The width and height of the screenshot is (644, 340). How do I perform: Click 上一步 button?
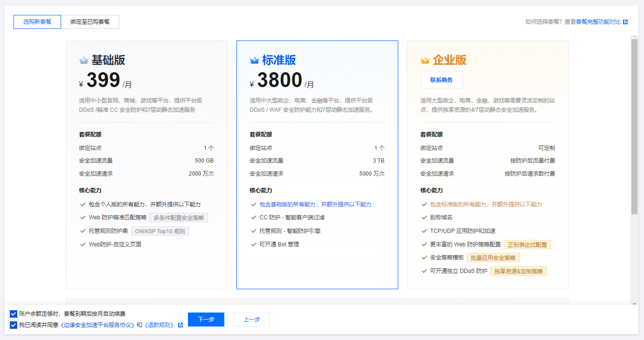pyautogui.click(x=252, y=320)
